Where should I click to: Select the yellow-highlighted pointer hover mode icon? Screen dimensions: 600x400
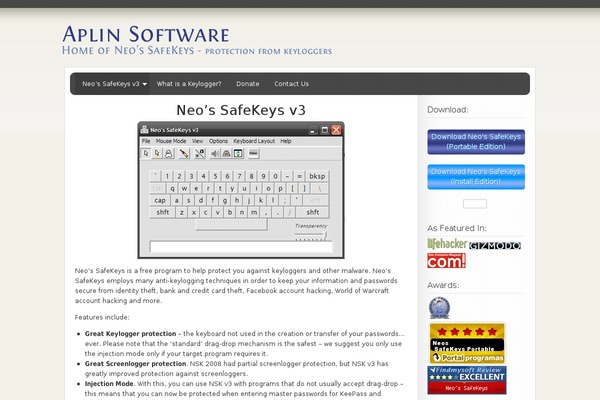(x=157, y=153)
